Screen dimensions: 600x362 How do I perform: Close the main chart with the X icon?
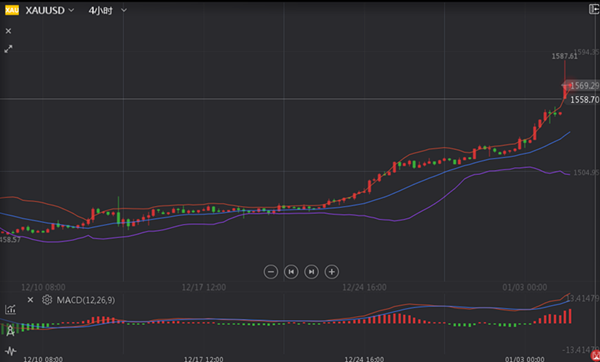[x=8, y=31]
